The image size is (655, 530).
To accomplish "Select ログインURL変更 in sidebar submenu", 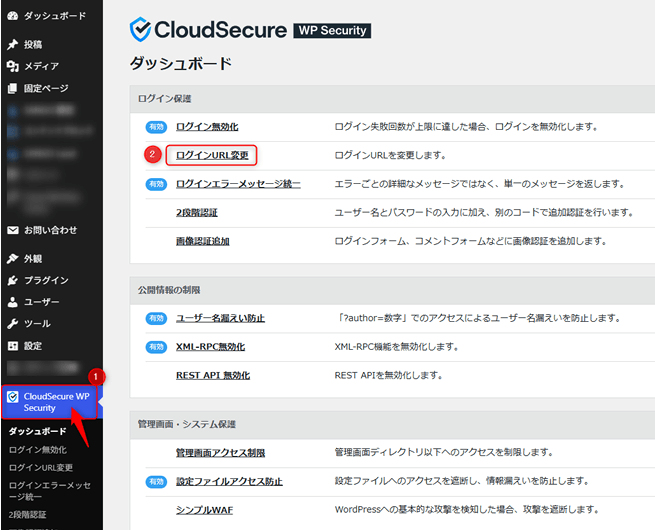I will point(41,467).
